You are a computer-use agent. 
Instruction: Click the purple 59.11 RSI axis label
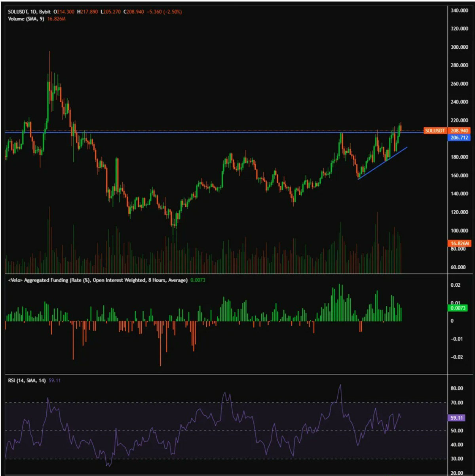457,418
